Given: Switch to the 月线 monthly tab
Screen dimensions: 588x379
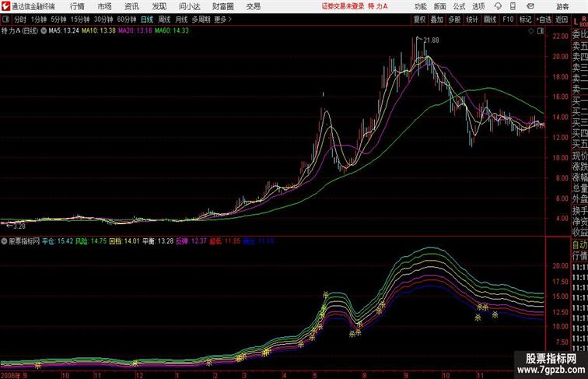Looking at the screenshot, I should (181, 19).
